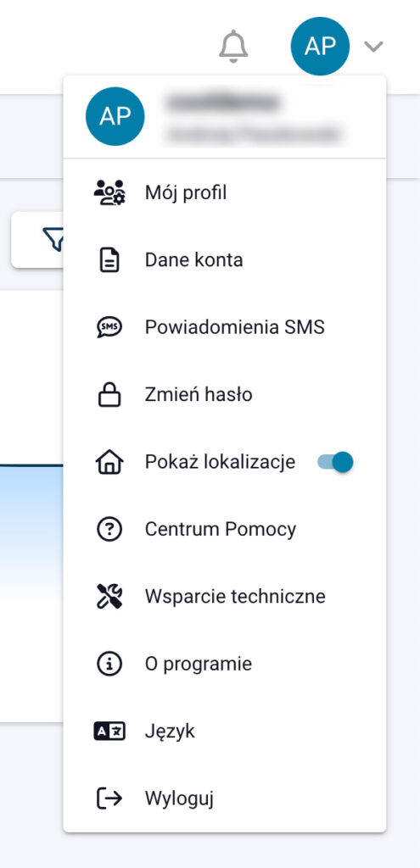Click the logout arrow icon
This screenshot has width=420, height=868.
pos(109,798)
